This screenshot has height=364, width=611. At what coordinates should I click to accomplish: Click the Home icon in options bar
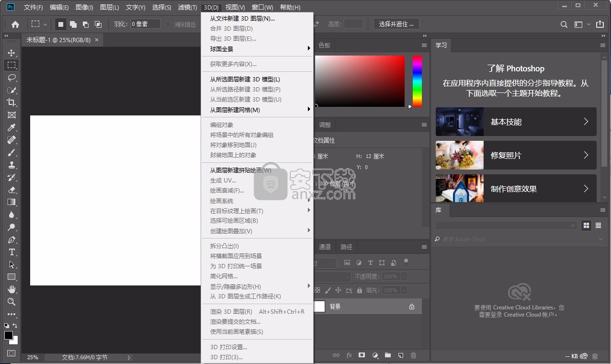tap(15, 24)
